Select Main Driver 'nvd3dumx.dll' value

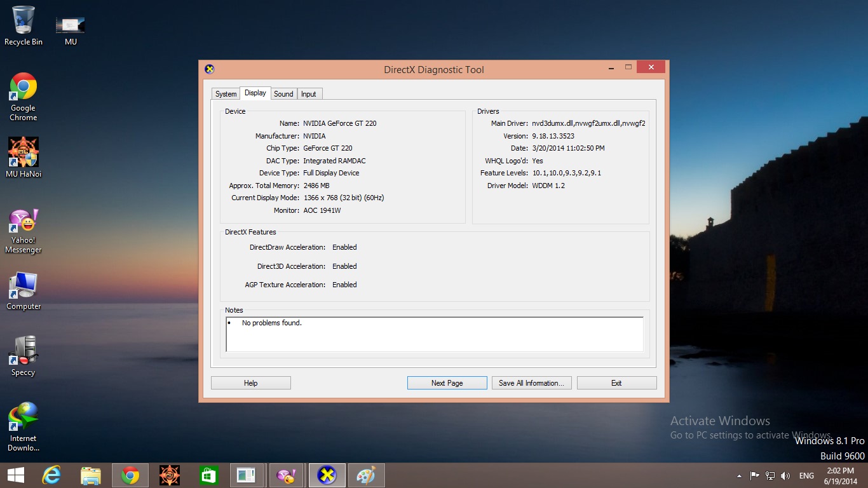(x=588, y=123)
